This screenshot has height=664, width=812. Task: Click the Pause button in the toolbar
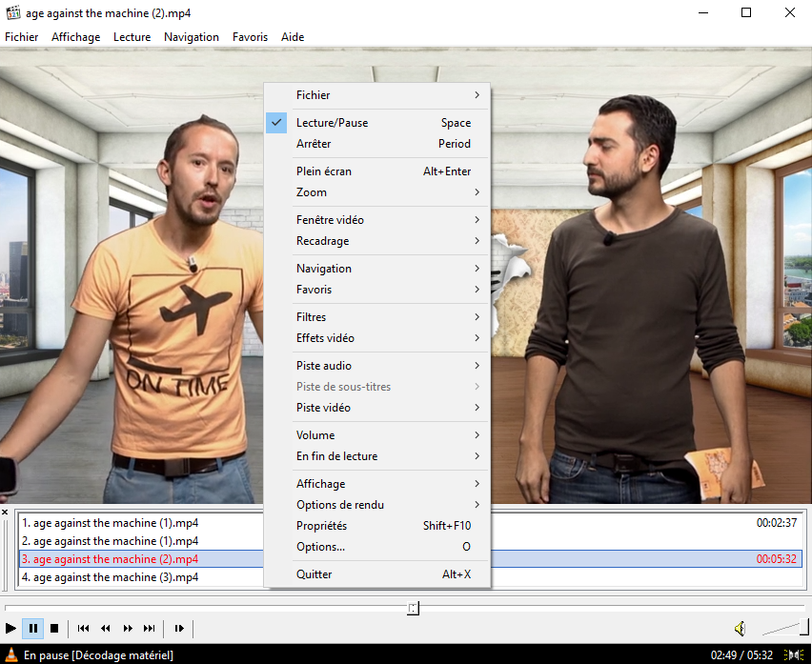point(32,629)
